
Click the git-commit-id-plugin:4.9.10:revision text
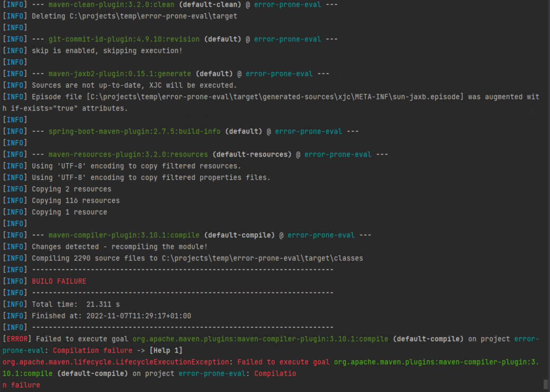coord(124,39)
